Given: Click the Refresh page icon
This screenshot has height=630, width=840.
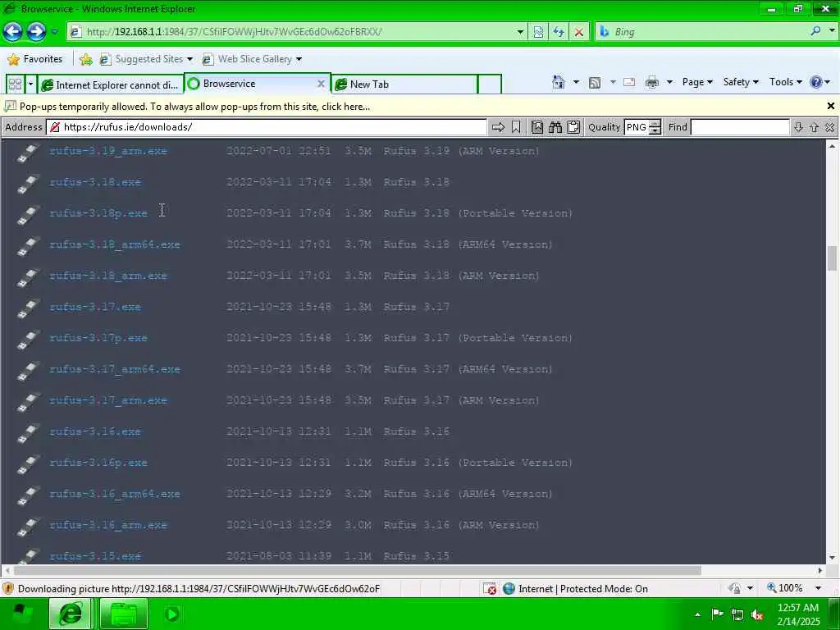Looking at the screenshot, I should [x=559, y=32].
